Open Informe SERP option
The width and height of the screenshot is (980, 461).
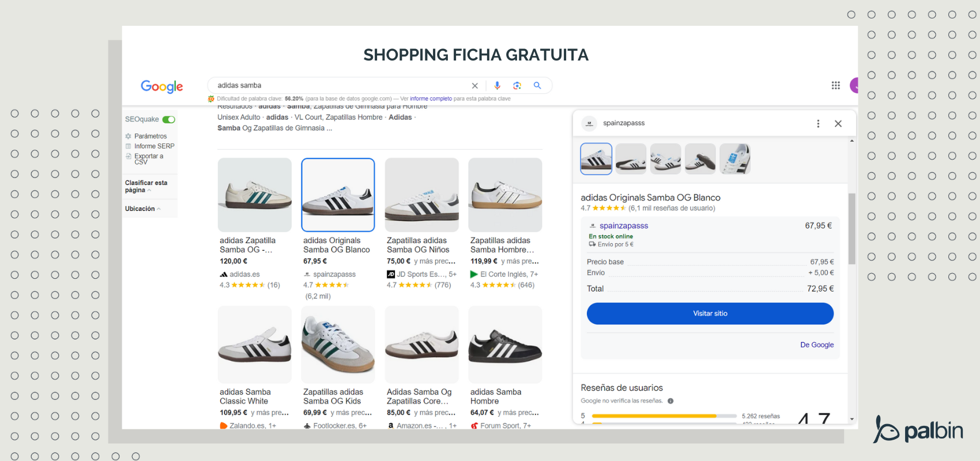tap(154, 146)
